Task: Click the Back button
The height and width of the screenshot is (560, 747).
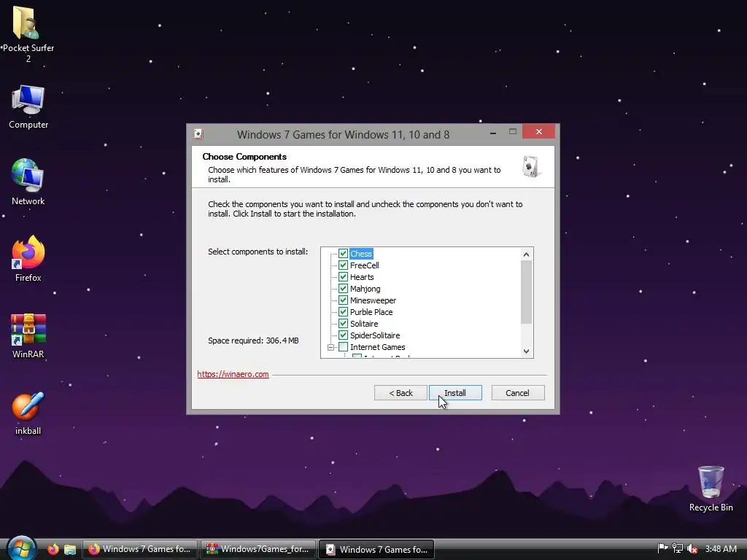Action: (400, 393)
